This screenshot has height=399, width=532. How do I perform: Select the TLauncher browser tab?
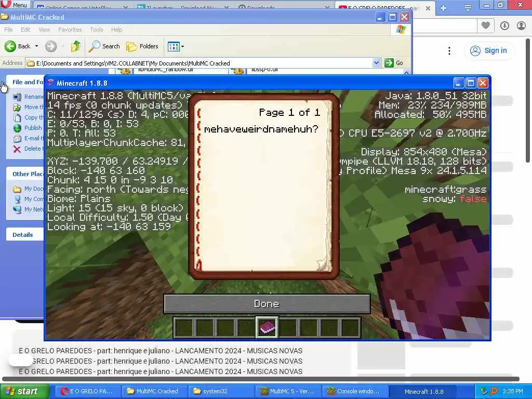pos(183,7)
